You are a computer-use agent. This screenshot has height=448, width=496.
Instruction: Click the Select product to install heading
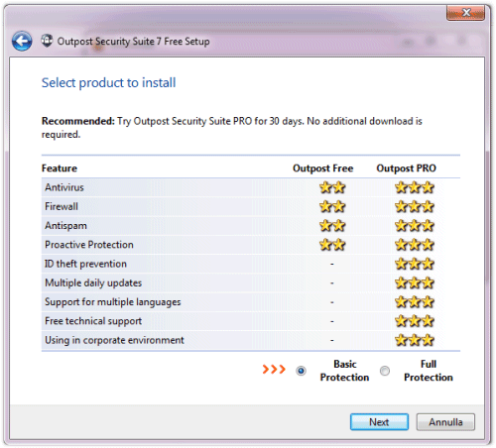108,82
